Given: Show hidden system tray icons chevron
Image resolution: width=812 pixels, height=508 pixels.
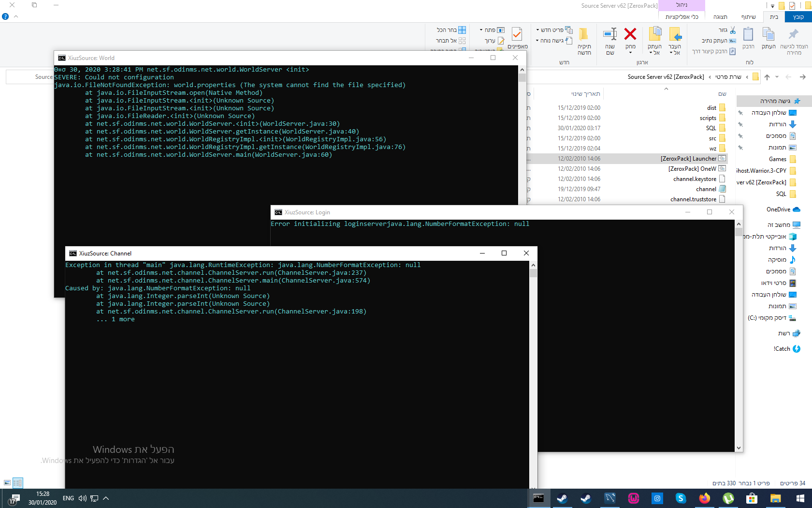Looking at the screenshot, I should point(106,498).
